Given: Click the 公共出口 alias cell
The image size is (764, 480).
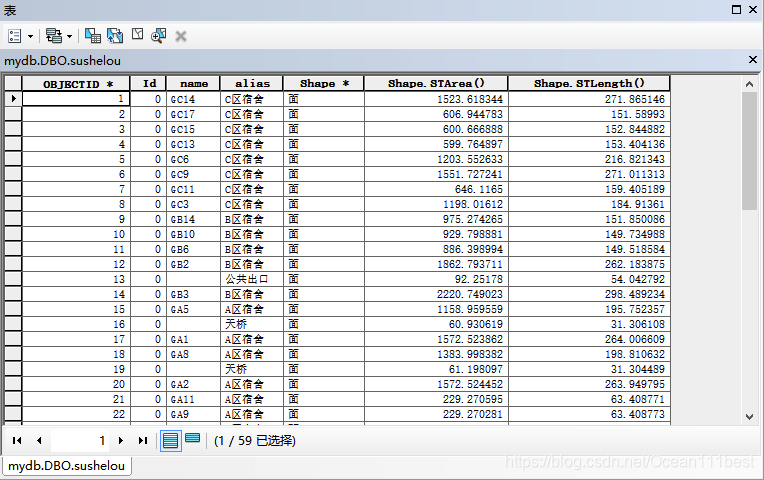Looking at the screenshot, I should (251, 280).
